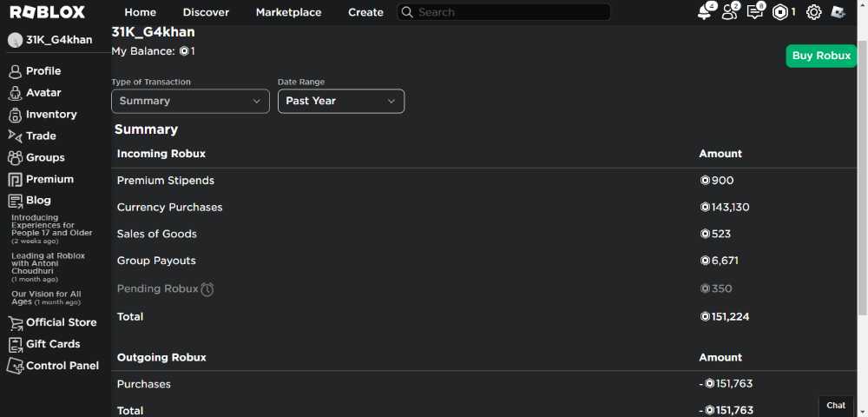Click the Trade arrows icon
The image size is (868, 417).
[15, 136]
